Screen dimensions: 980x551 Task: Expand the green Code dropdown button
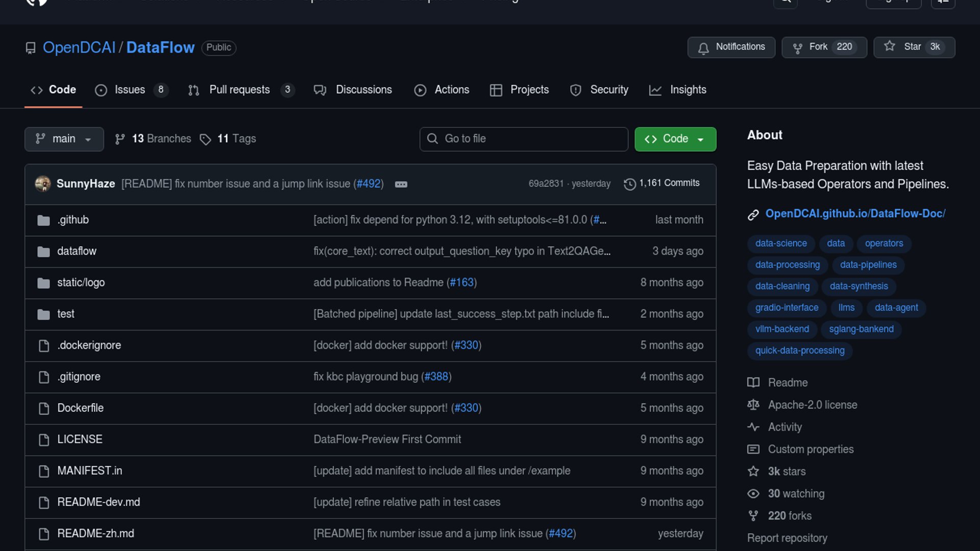coord(675,139)
